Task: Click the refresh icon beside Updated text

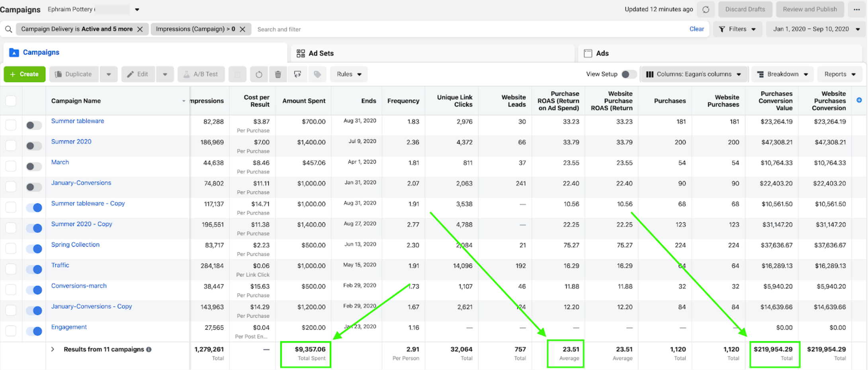Action: click(706, 10)
